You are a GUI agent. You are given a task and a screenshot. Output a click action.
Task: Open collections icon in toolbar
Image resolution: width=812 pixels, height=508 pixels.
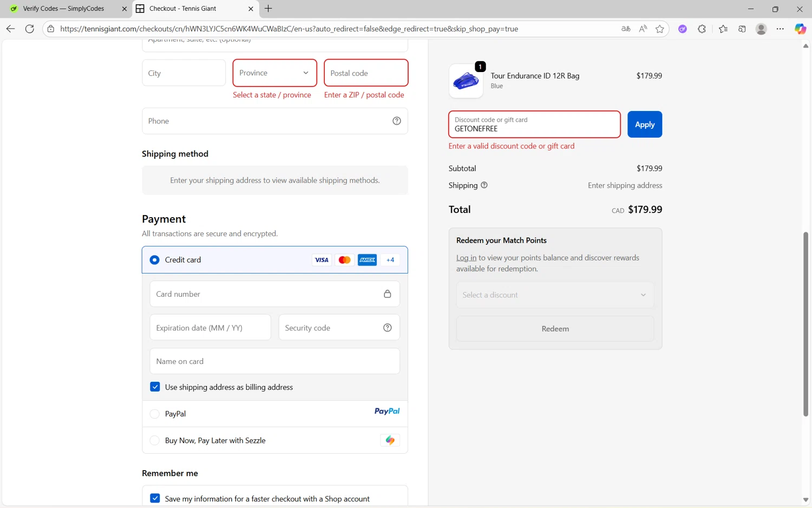(x=742, y=29)
